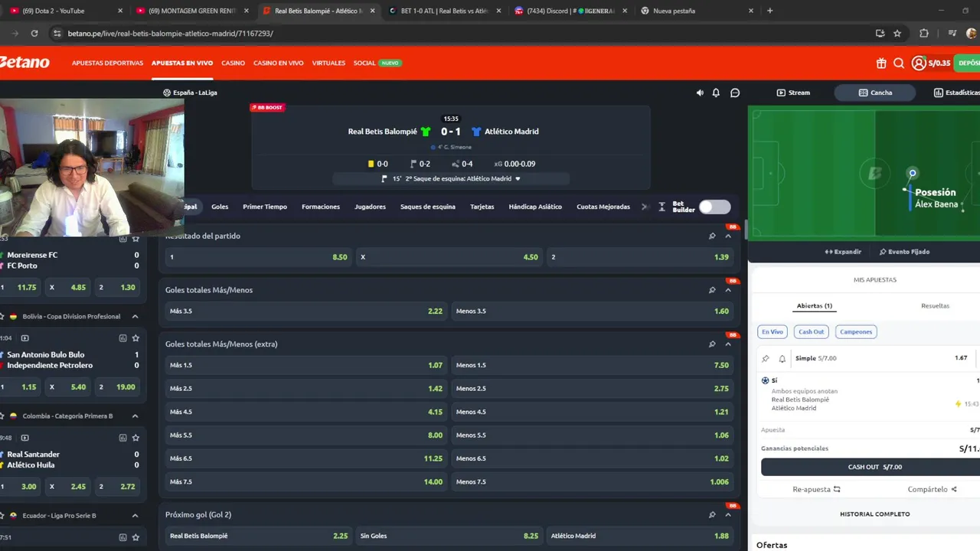Select the Cash Out filter chip
The image size is (980, 551).
812,331
